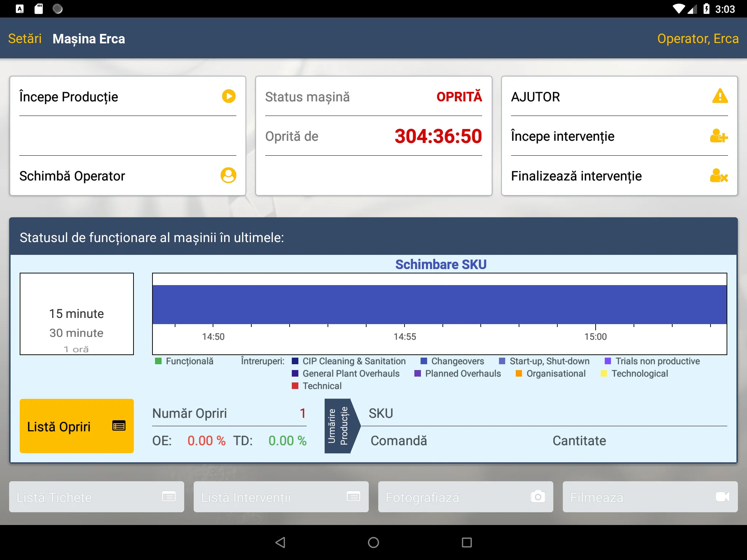
Task: Tap the battery status icon
Action: pyautogui.click(x=707, y=9)
